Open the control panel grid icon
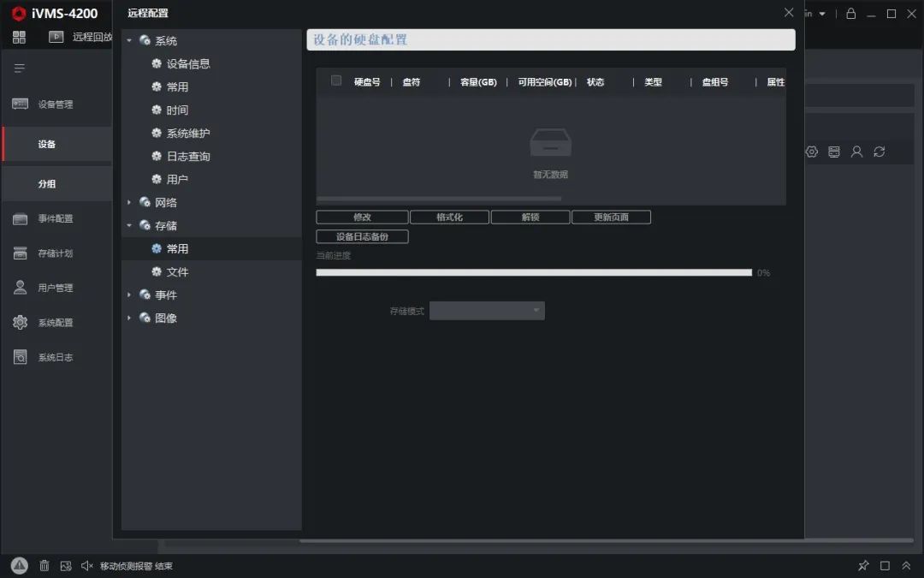The image size is (924, 578). click(x=19, y=37)
